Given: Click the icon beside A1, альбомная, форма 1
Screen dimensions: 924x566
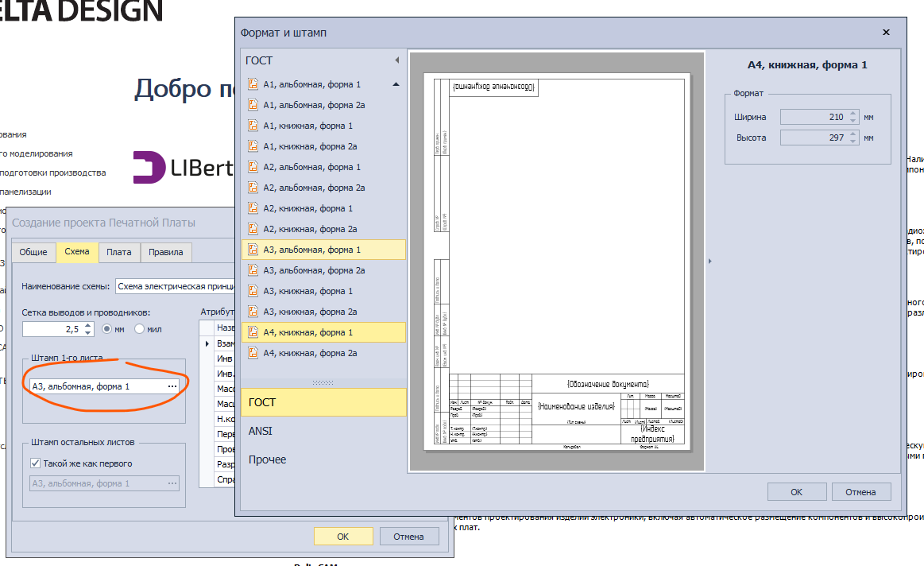Looking at the screenshot, I should pos(253,84).
